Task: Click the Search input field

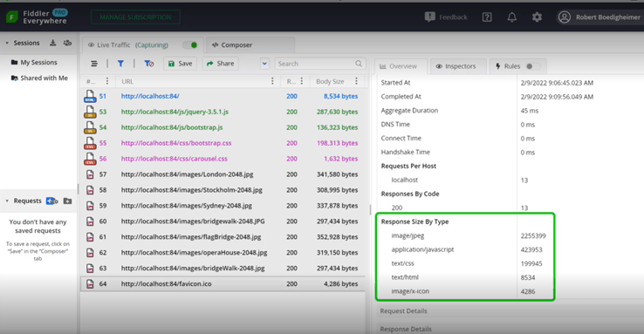Action: click(x=319, y=64)
